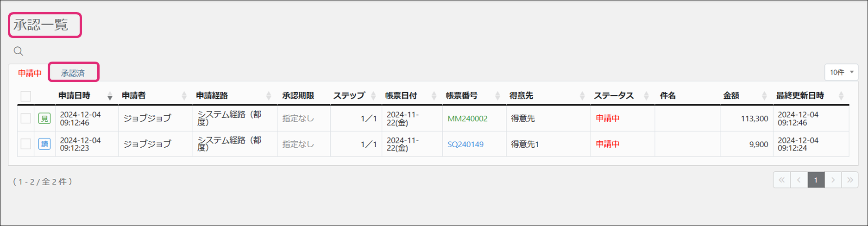Go to previous page arrow
868x226 pixels.
[799, 180]
